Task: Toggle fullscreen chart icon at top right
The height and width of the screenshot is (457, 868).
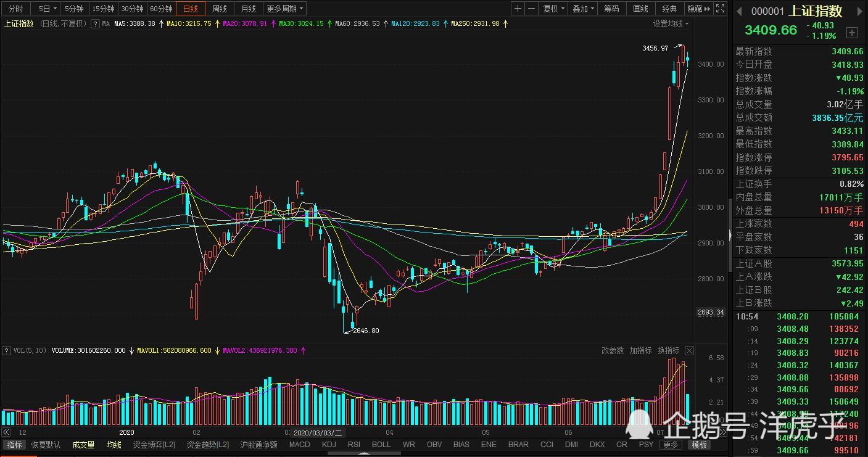Action: click(x=720, y=9)
